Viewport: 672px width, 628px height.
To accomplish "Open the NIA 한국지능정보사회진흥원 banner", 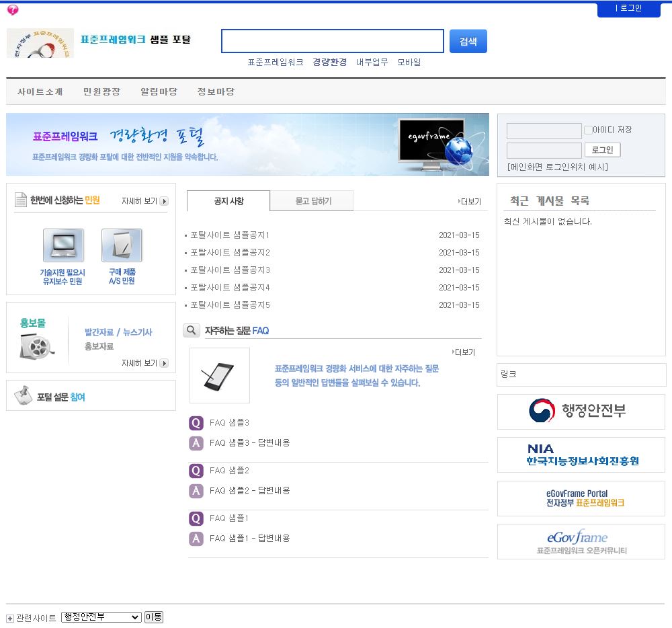I will 581,455.
